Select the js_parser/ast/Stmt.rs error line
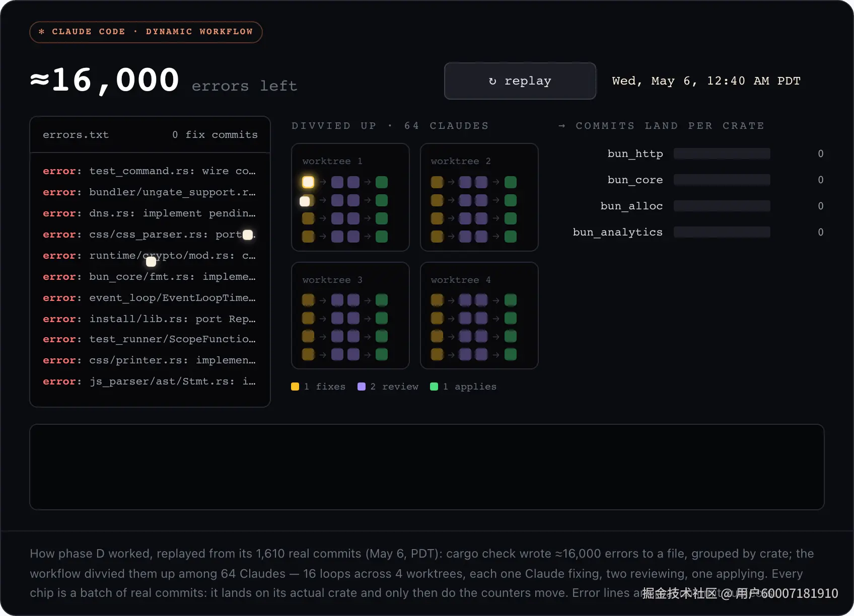The width and height of the screenshot is (854, 616). tap(150, 381)
